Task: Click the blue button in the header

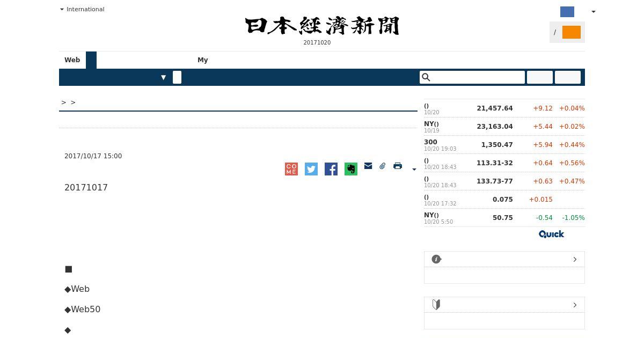Action: point(567,12)
